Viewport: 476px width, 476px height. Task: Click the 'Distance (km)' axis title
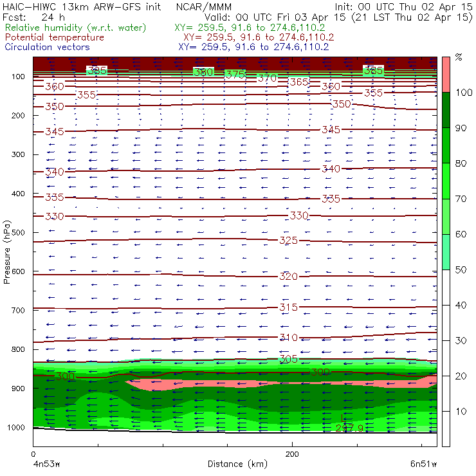click(238, 464)
